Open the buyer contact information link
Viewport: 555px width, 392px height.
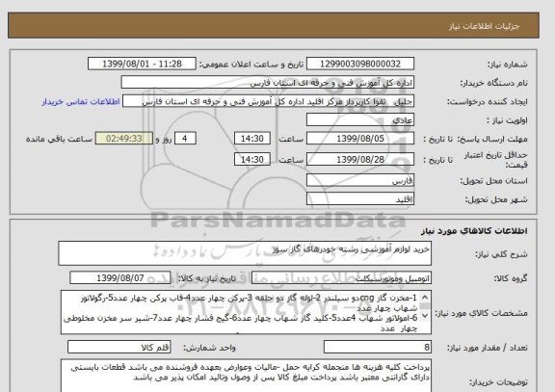coord(81,102)
